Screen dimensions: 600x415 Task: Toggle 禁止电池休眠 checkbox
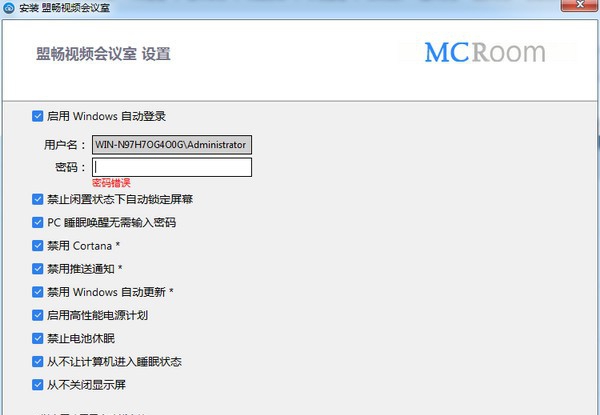click(38, 339)
